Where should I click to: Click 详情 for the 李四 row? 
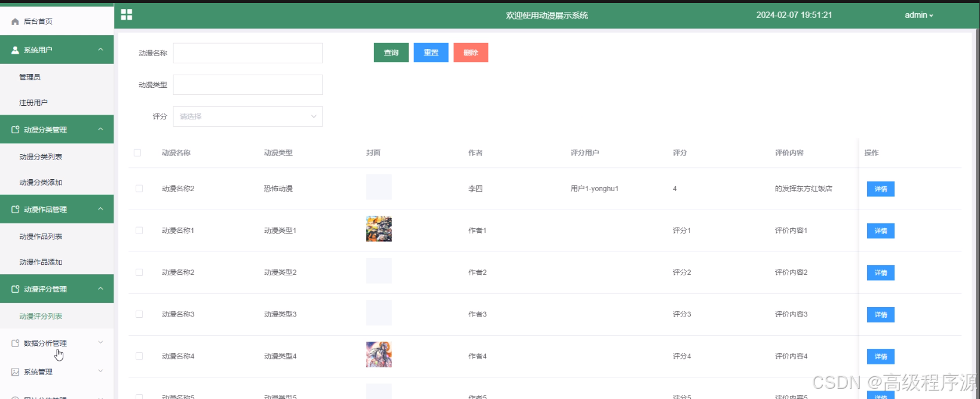tap(881, 189)
